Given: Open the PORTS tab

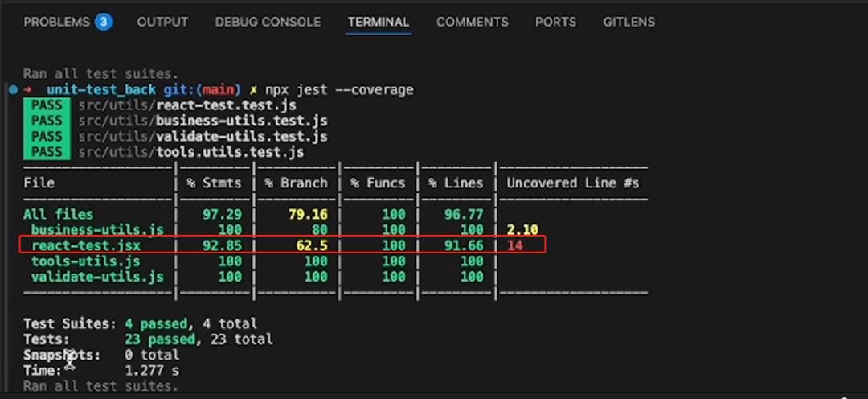Looking at the screenshot, I should 556,22.
